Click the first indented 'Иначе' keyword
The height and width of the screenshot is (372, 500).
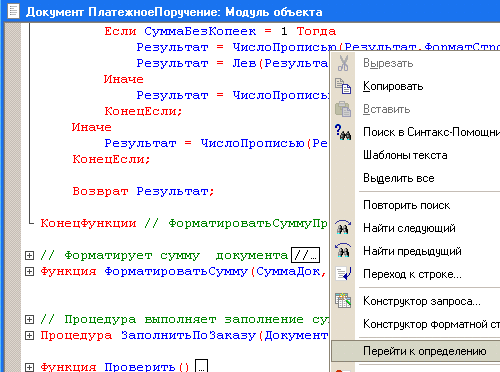pyautogui.click(x=124, y=79)
